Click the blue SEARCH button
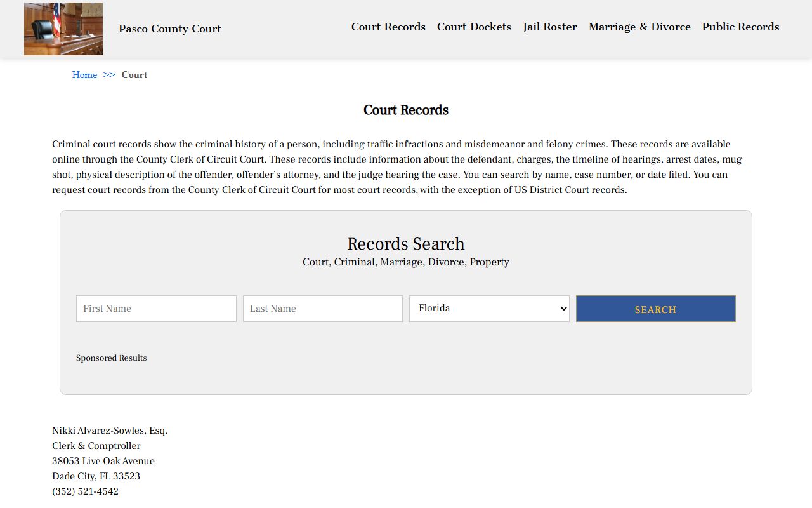Image resolution: width=812 pixels, height=508 pixels. point(656,309)
